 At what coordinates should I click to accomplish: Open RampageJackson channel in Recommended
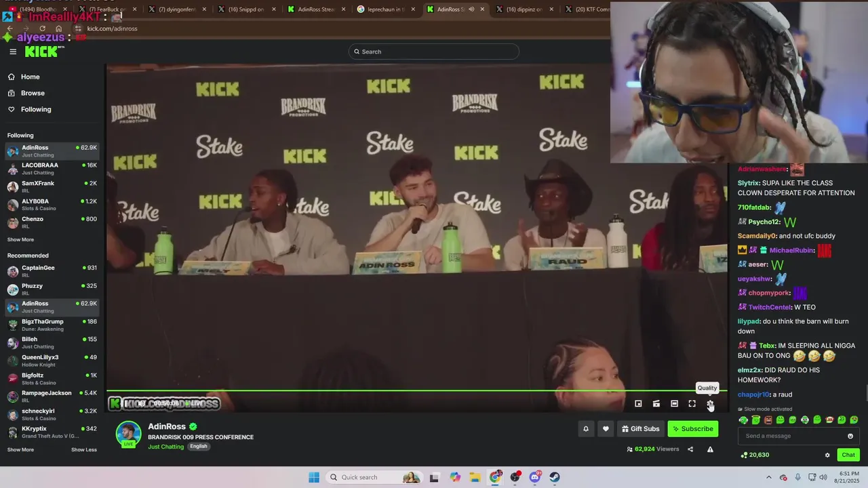[53, 396]
